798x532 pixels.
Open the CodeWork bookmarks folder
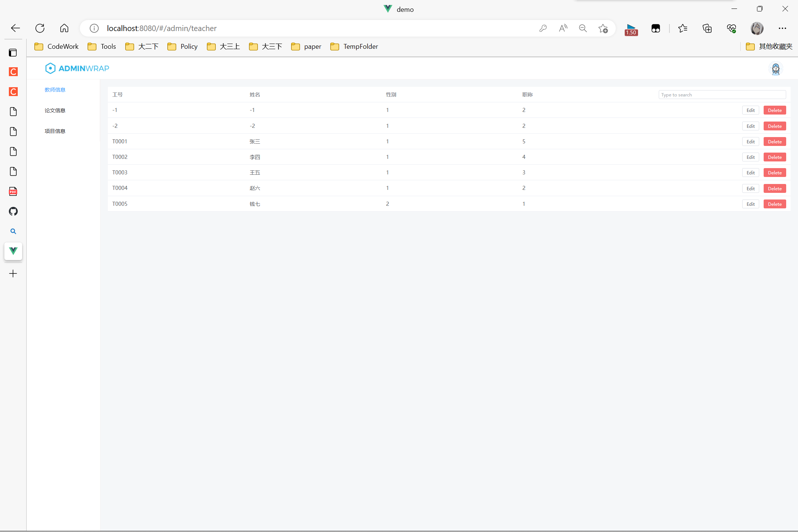[56, 46]
